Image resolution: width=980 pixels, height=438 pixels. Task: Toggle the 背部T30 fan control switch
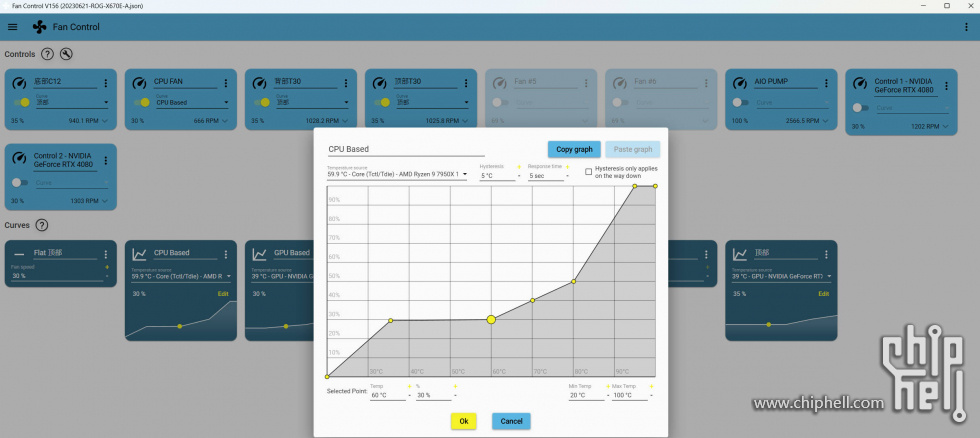click(261, 102)
